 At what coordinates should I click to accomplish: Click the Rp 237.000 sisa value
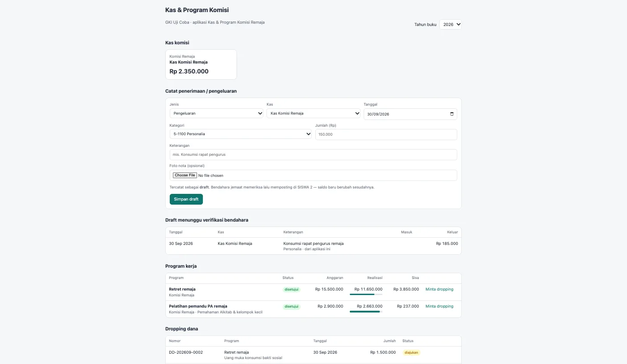click(x=408, y=306)
